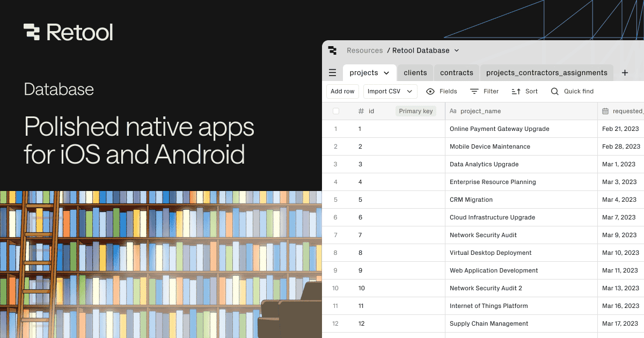Screen dimensions: 644x338
Task: Click the calendar icon on requested_ column
Action: point(604,111)
